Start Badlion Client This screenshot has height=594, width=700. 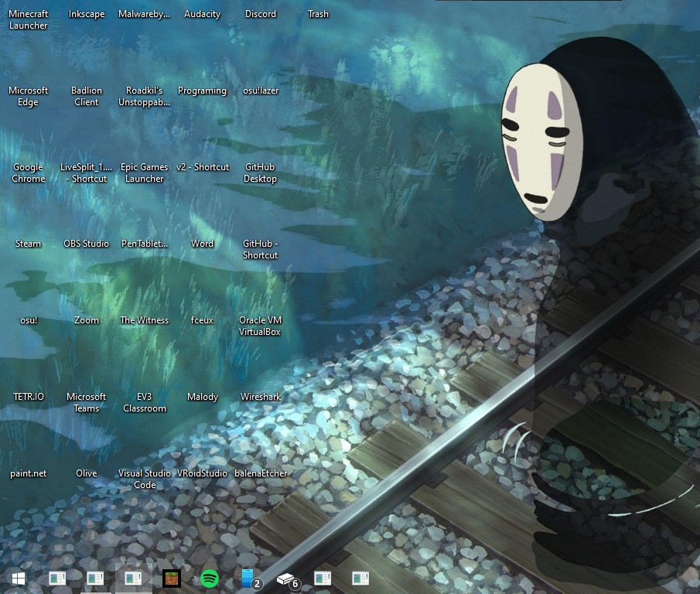[x=86, y=96]
